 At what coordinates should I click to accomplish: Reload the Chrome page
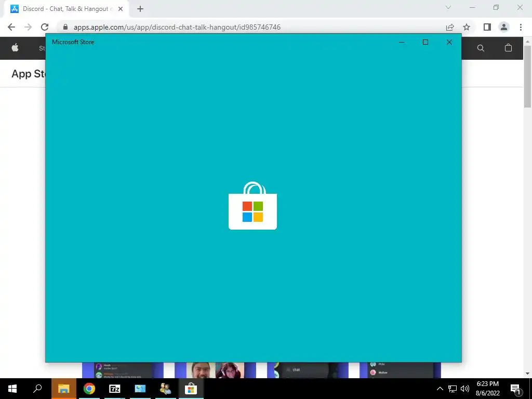(x=45, y=27)
